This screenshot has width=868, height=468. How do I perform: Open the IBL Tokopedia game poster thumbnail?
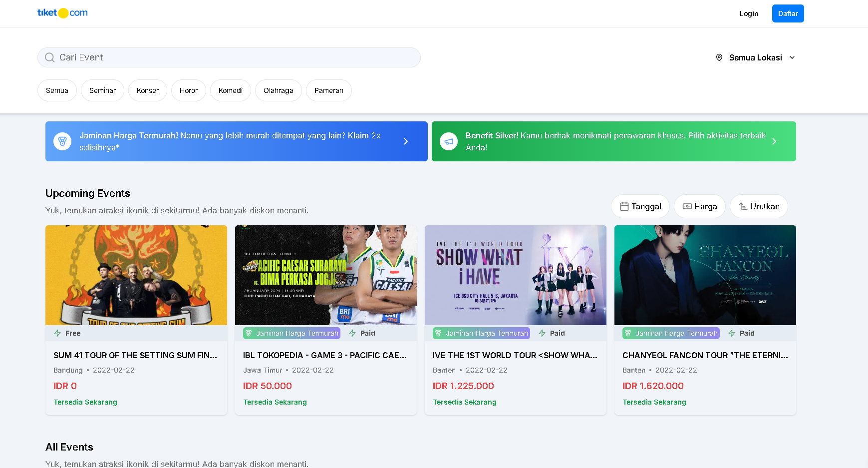pyautogui.click(x=326, y=275)
